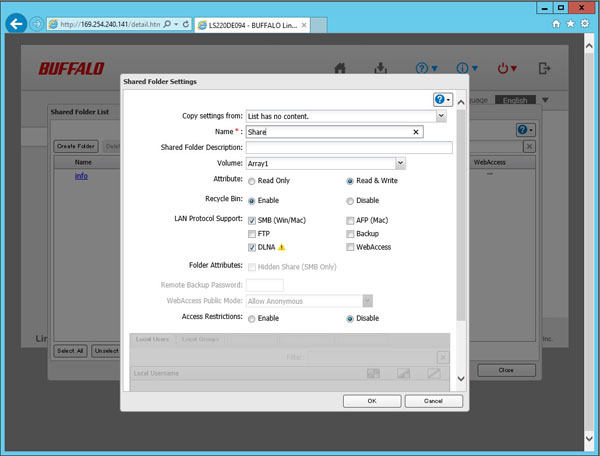This screenshot has width=600, height=456.
Task: Click the Unselect button
Action: coord(106,351)
